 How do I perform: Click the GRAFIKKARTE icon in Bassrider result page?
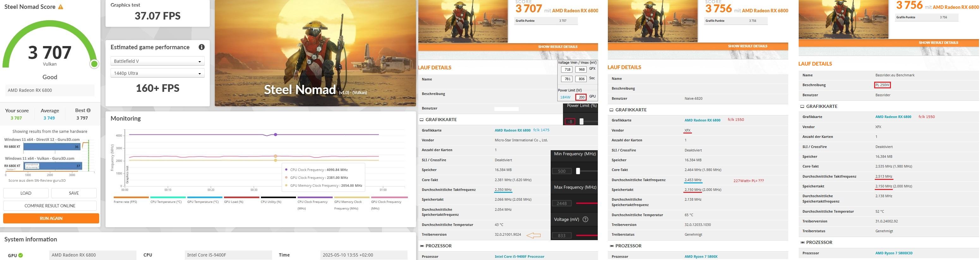[802, 106]
